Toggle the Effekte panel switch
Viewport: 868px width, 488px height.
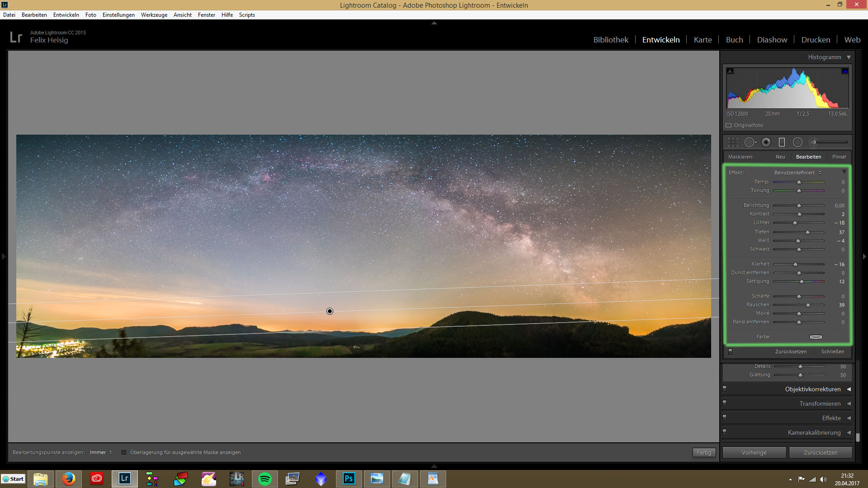pyautogui.click(x=724, y=418)
